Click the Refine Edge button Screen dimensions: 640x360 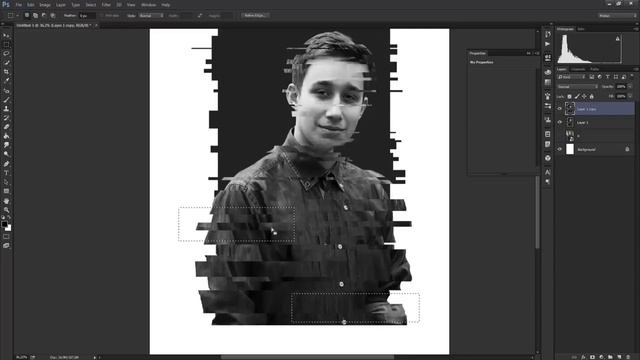[255, 16]
